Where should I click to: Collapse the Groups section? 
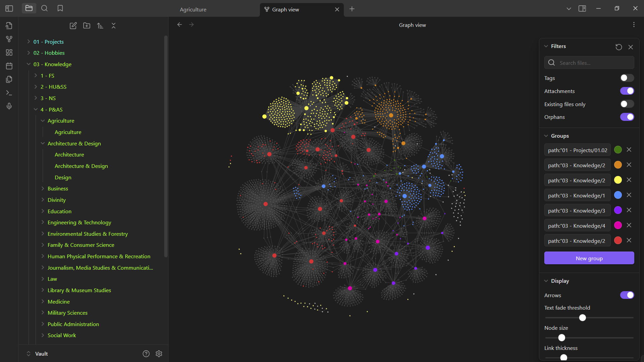click(560, 136)
